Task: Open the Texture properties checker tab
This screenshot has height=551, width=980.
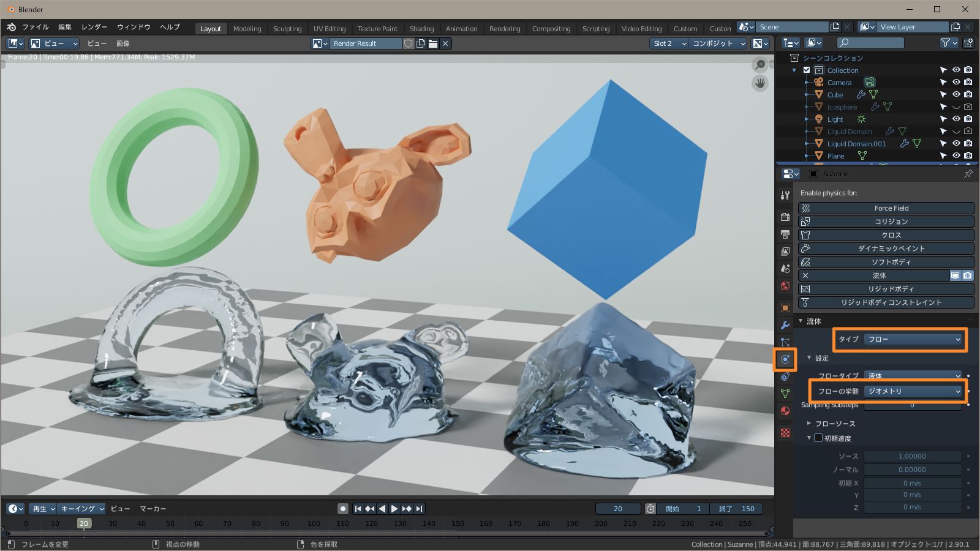Action: coord(785,433)
